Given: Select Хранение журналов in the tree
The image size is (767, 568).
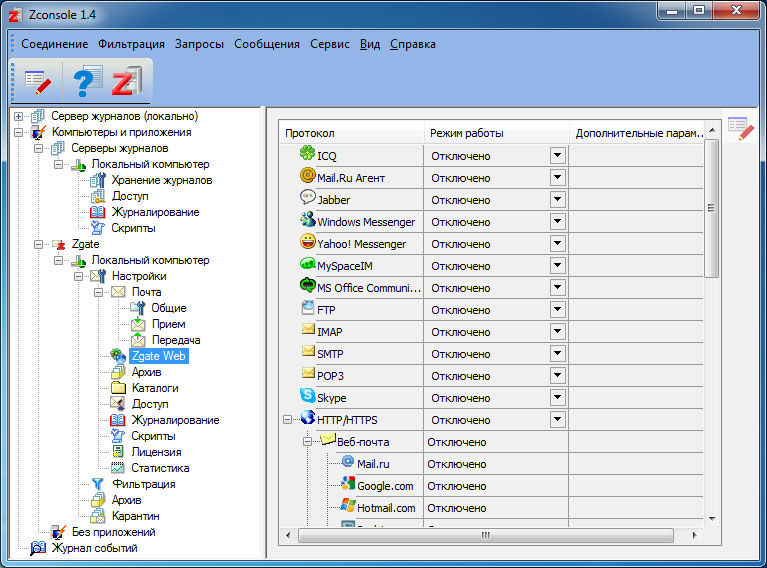Looking at the screenshot, I should 161,181.
